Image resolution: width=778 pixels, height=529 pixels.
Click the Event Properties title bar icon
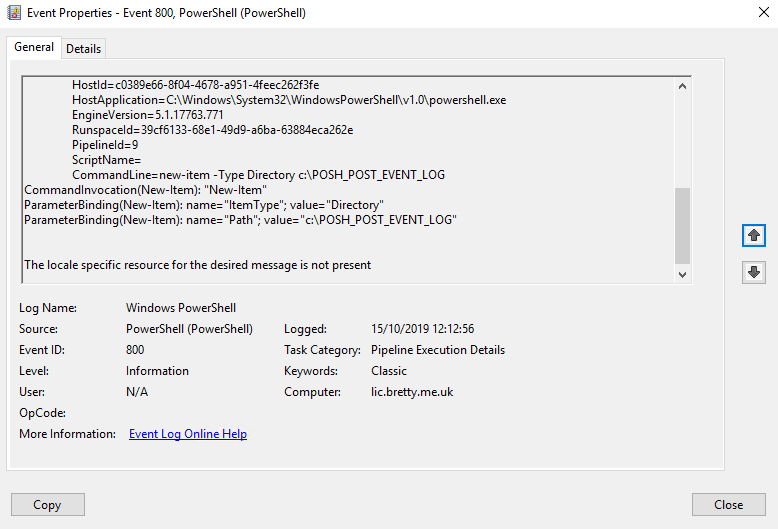point(13,14)
